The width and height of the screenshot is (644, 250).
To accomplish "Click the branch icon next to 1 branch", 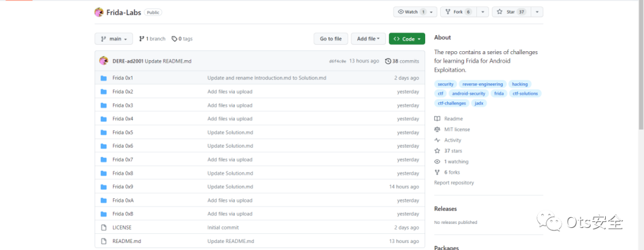I will [x=142, y=39].
